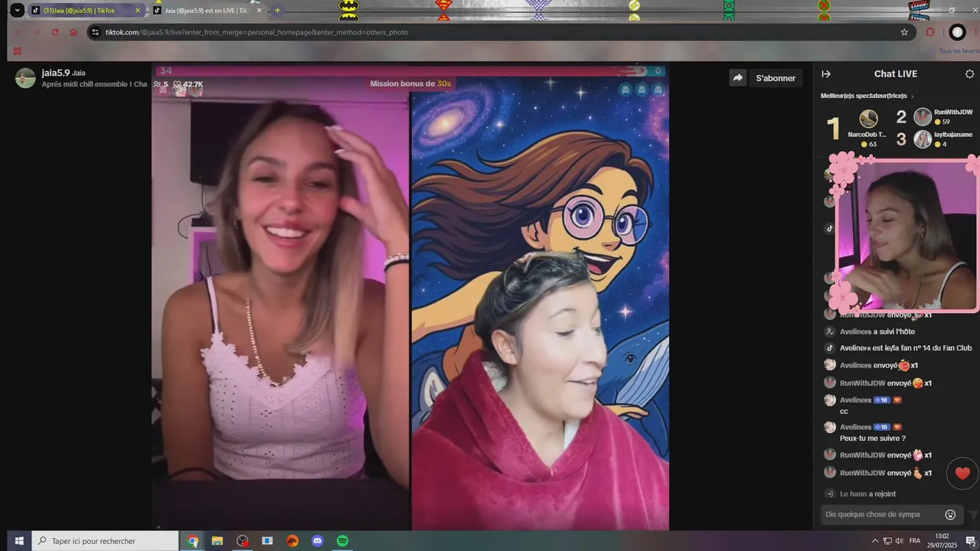The image size is (980, 551).
Task: Send a heart with the red like button
Action: pos(962,473)
